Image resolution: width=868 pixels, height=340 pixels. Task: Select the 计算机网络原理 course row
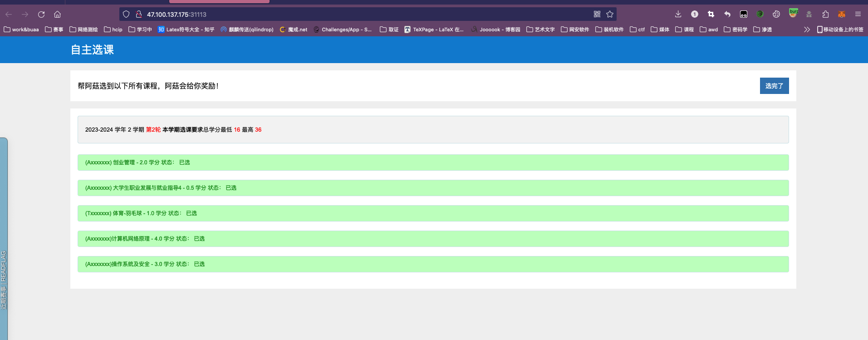point(433,239)
